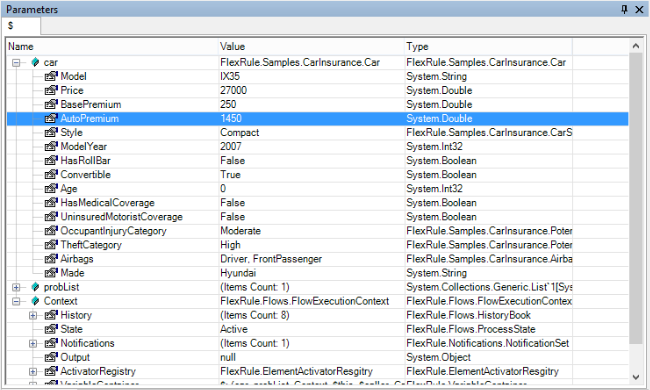Click the HasRollBar property icon
The width and height of the screenshot is (650, 390).
pyautogui.click(x=51, y=161)
